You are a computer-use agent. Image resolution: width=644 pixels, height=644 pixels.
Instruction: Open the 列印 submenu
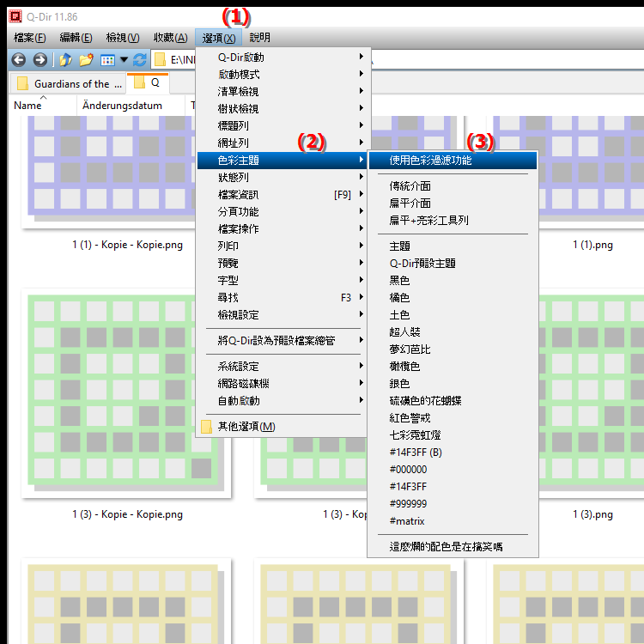click(283, 246)
